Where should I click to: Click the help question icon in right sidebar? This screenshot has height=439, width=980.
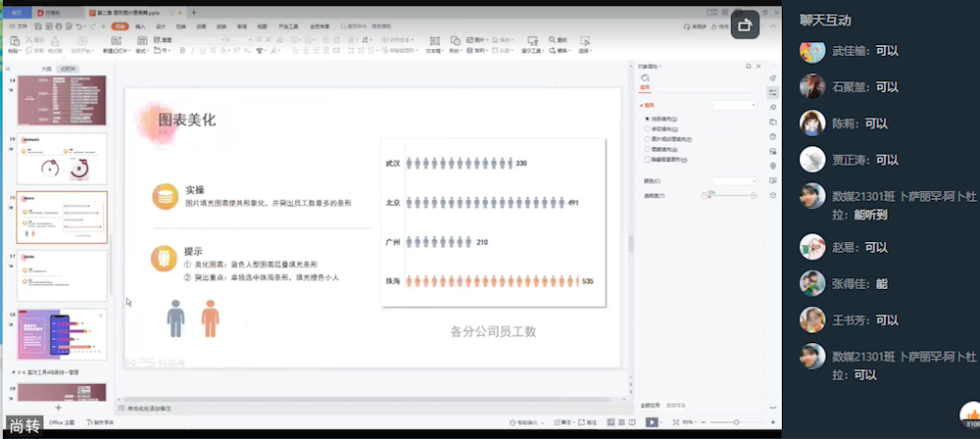click(773, 136)
